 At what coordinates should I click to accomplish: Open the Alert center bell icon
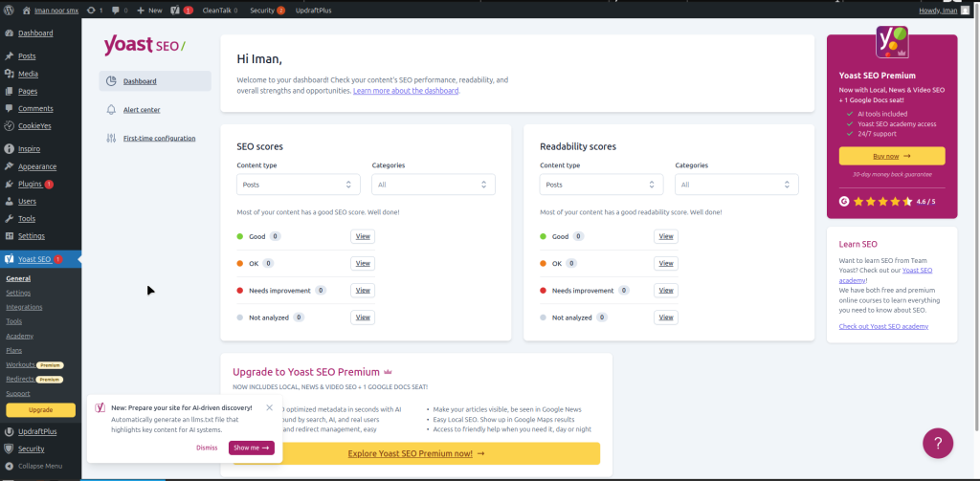112,110
